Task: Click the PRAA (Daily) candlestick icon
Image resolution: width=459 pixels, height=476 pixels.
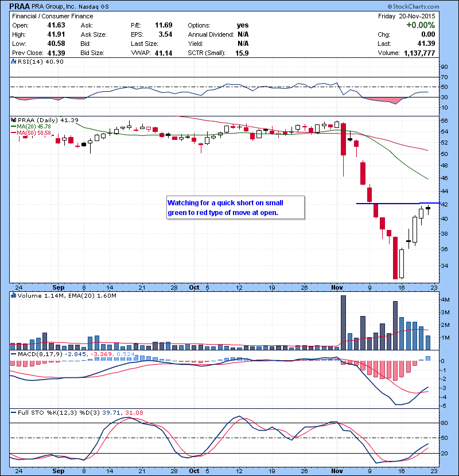Action: click(13, 120)
